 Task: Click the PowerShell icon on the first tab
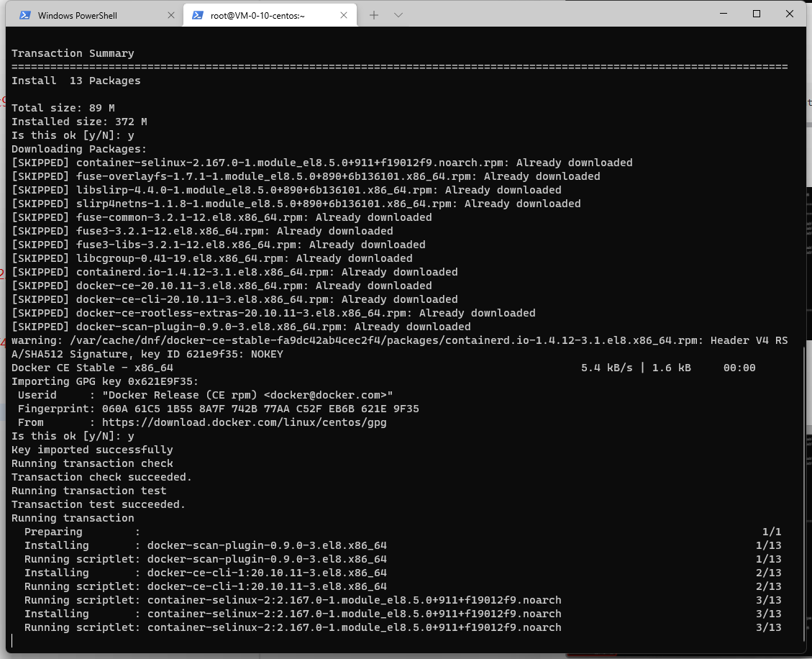[x=24, y=16]
